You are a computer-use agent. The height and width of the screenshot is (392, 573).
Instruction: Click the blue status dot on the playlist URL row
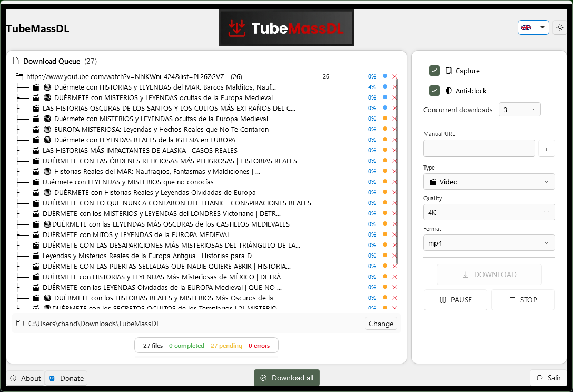coord(385,76)
